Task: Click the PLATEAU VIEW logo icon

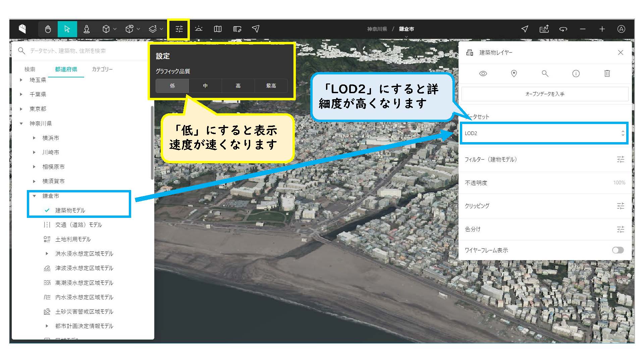Action: tap(22, 29)
